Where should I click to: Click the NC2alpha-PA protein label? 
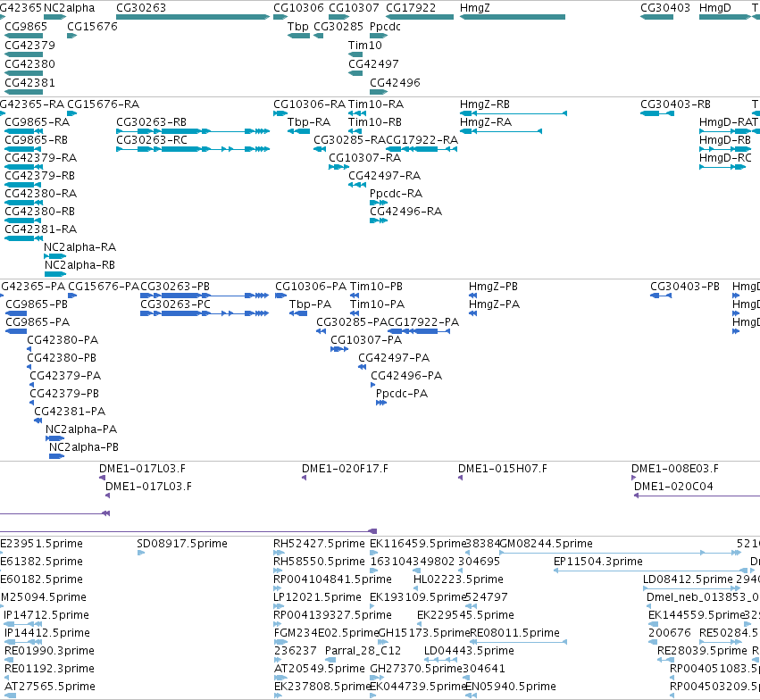[x=81, y=429]
